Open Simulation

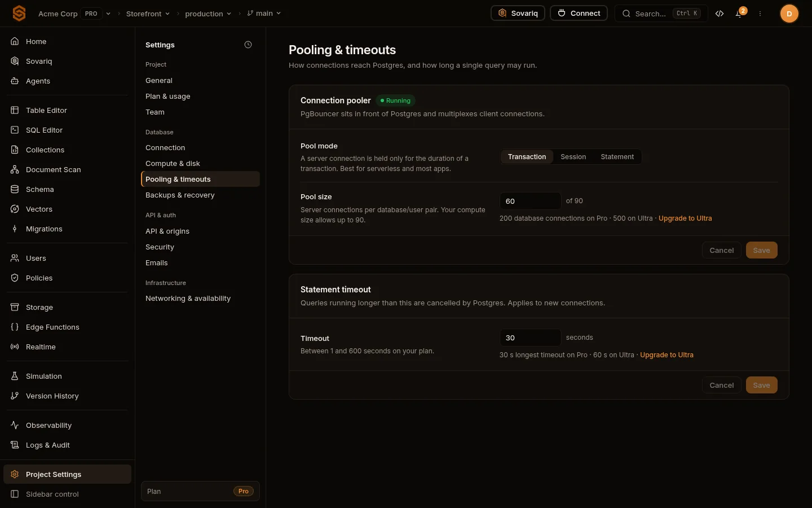tap(68, 376)
